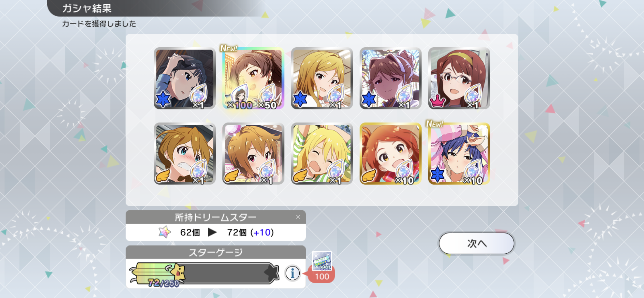Select the glasses girl card with crown
Viewport: 644px width, 298px height.
(x=459, y=78)
